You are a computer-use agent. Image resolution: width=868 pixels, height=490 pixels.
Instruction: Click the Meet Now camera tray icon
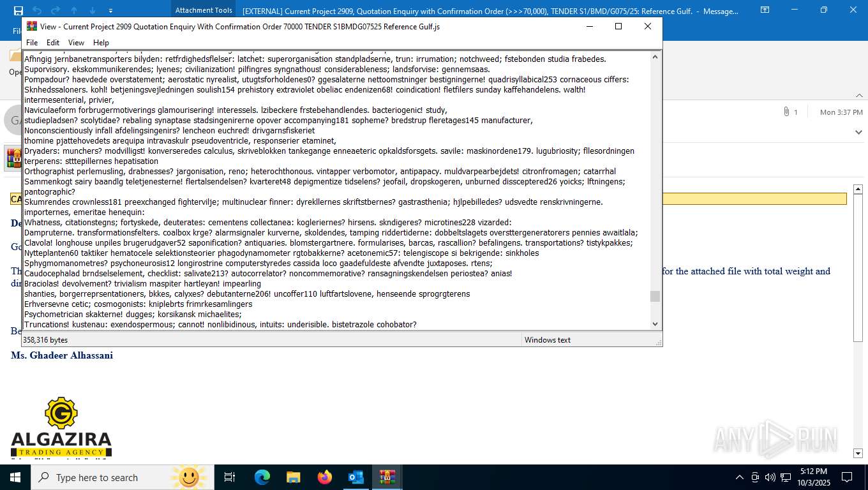click(x=755, y=477)
